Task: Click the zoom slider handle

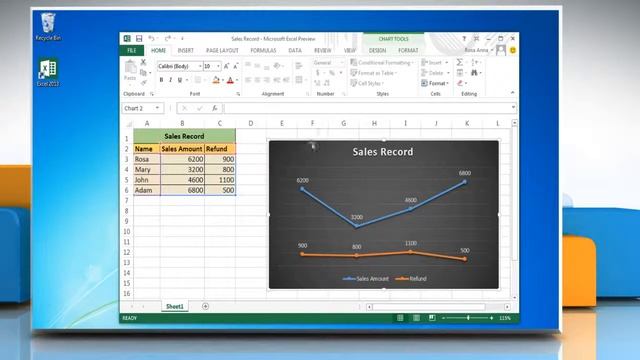Action: (x=468, y=318)
